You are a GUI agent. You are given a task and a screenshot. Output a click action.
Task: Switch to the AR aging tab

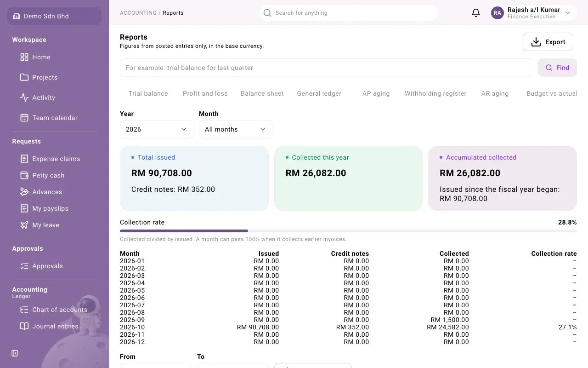(495, 93)
